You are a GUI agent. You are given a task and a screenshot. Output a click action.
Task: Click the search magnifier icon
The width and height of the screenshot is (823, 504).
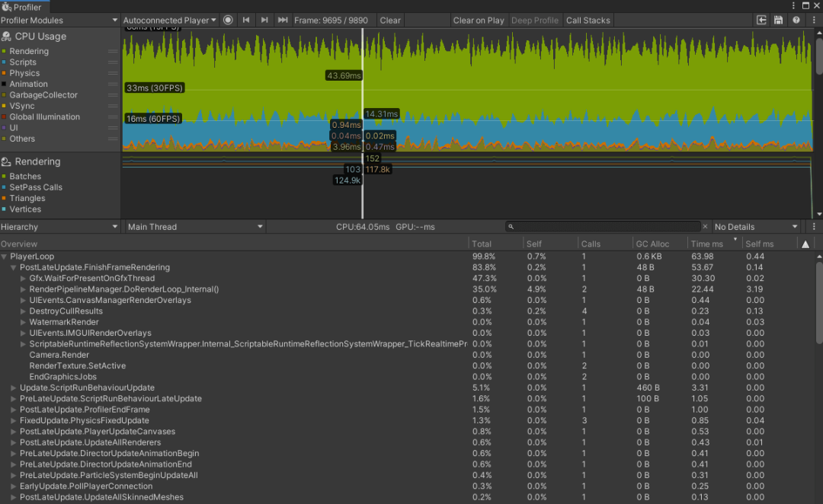511,227
